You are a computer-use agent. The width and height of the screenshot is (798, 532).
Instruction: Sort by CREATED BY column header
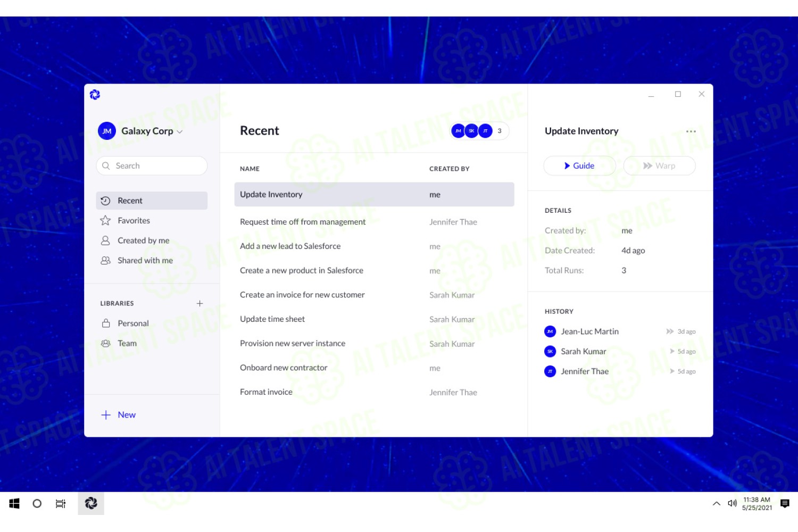450,169
